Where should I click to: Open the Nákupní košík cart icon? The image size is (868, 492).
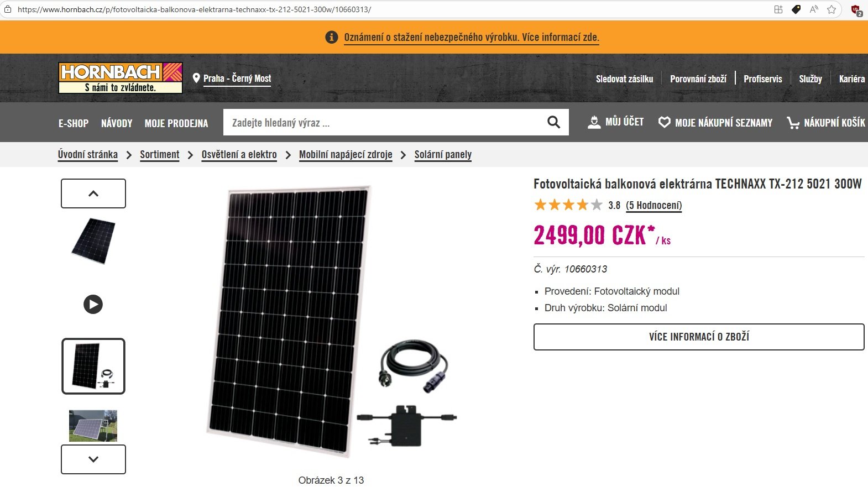[793, 123]
